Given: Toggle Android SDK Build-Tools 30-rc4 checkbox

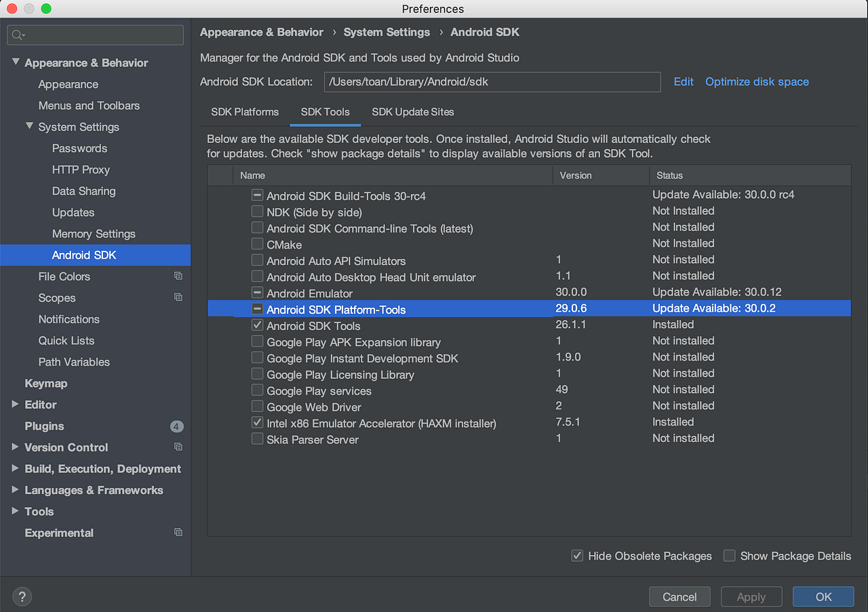Looking at the screenshot, I should click(x=257, y=195).
